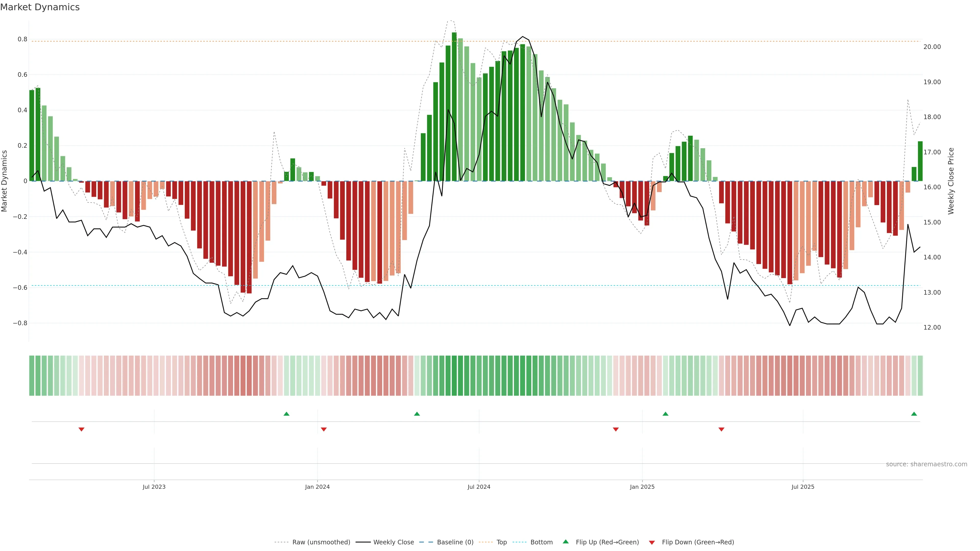
Task: Click the flip-up marker between Jan and Jul 2024
Action: [x=417, y=414]
